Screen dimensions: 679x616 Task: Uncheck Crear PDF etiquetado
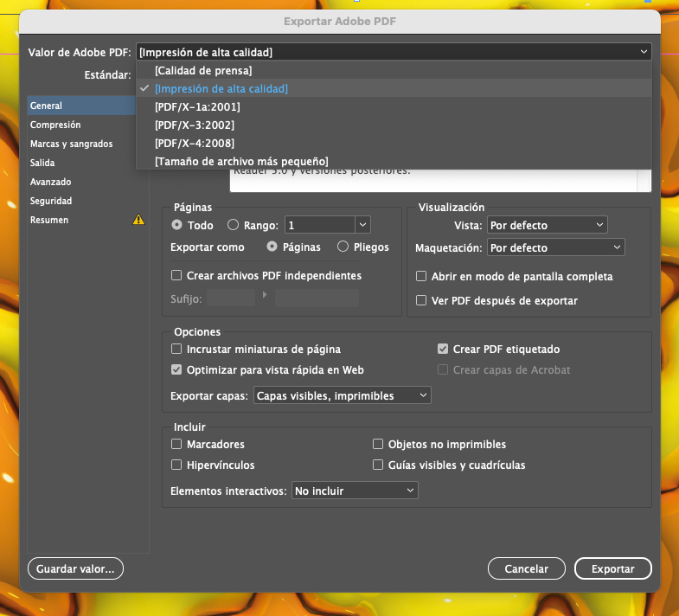[443, 350]
